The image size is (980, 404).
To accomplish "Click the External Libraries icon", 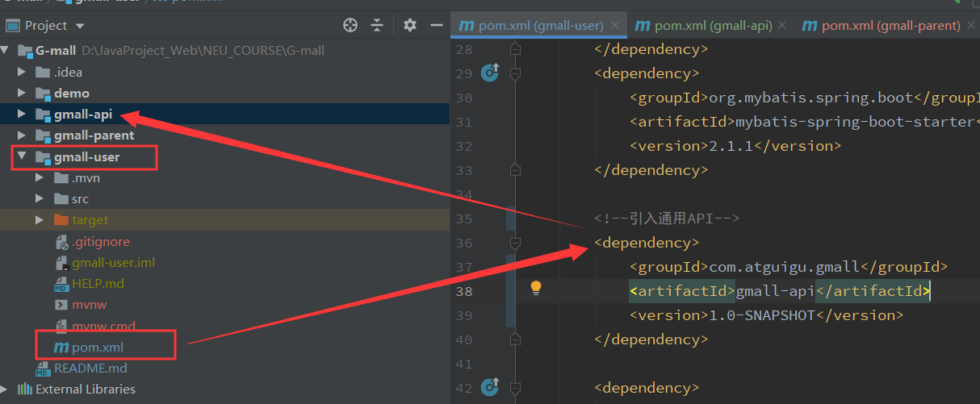I will [x=25, y=389].
